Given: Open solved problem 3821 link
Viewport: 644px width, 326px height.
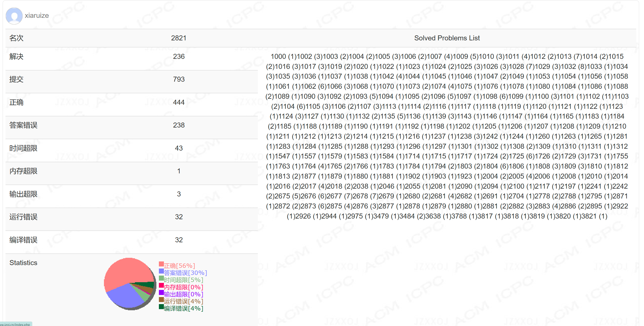Looking at the screenshot, I should (x=589, y=216).
